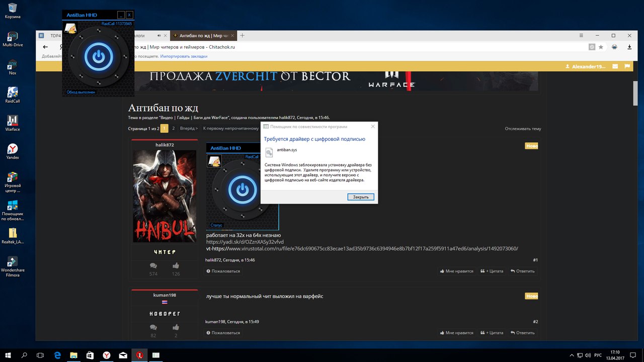644x362 pixels.
Task: Click the Отслеживать тему link
Action: 523,129
